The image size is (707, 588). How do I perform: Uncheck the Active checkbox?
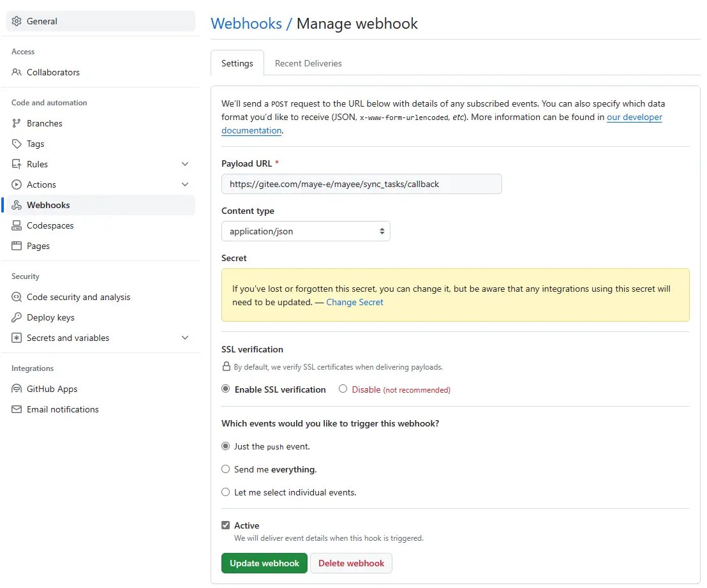(x=225, y=525)
